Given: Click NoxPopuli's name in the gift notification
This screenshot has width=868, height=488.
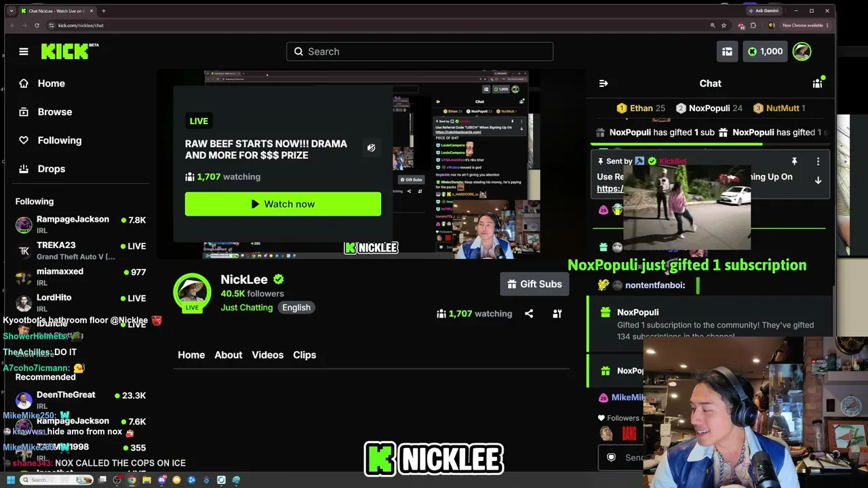Looking at the screenshot, I should (x=637, y=312).
